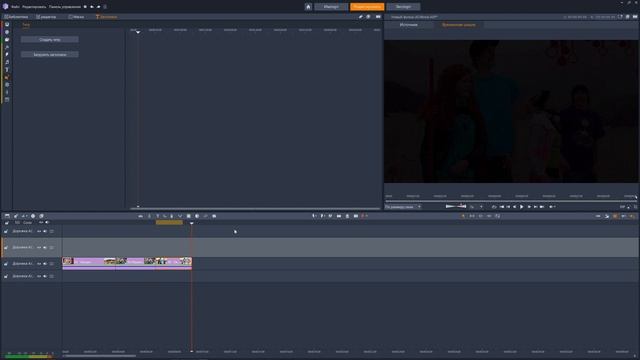
Task: Open options icon right of top track's speaker
Action: pyautogui.click(x=51, y=231)
